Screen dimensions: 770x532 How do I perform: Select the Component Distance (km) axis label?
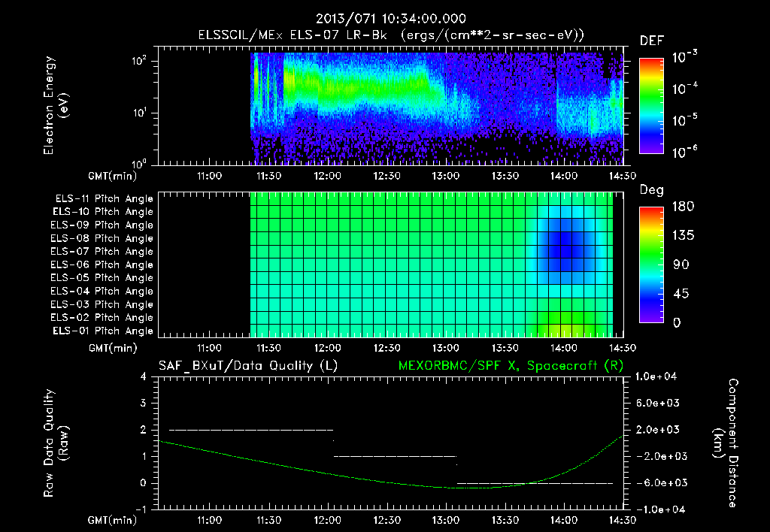tap(726, 443)
